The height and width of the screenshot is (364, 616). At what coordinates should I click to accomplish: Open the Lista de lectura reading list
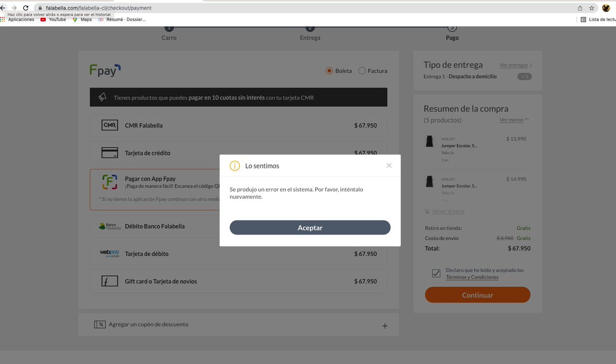click(x=598, y=20)
